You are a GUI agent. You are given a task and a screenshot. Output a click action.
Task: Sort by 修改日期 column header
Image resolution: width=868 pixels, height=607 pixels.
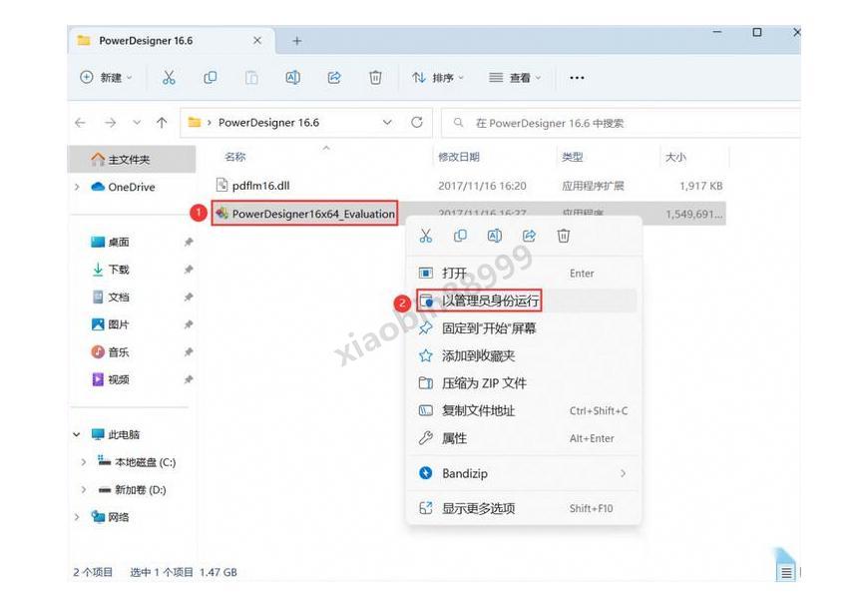[459, 157]
